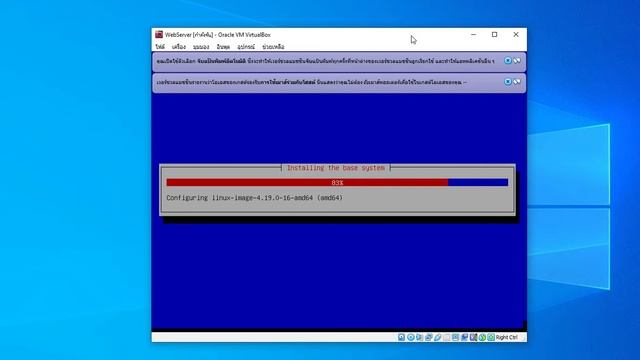
Task: Click the WebServer Oracle VM VirtualBox window title
Action: tap(218, 35)
